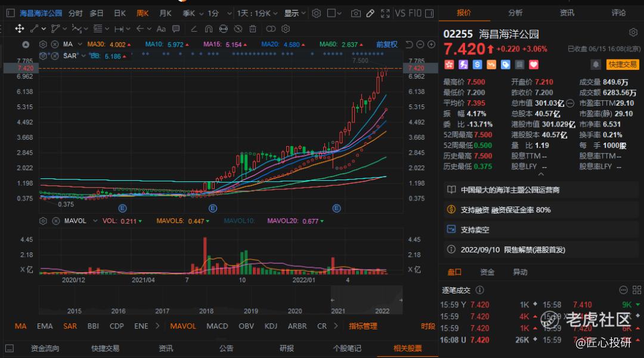This screenshot has width=644, height=358.
Task: Remove the MA indicator with X
Action: (x=55, y=44)
